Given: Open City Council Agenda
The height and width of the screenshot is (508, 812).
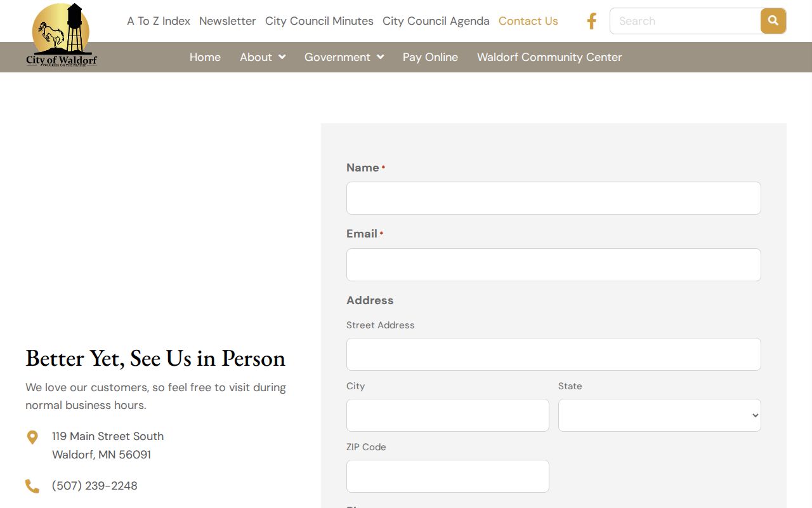Looking at the screenshot, I should pyautogui.click(x=436, y=21).
